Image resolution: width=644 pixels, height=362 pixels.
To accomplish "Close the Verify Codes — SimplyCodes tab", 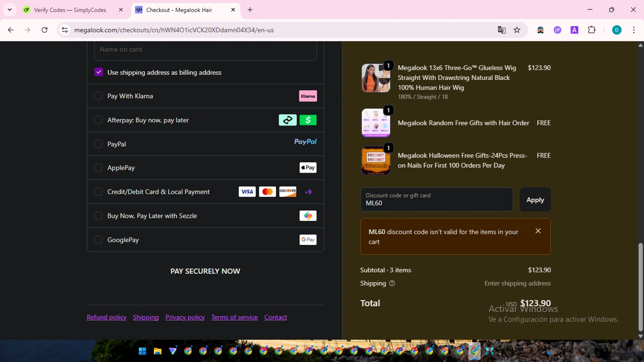I will [121, 10].
